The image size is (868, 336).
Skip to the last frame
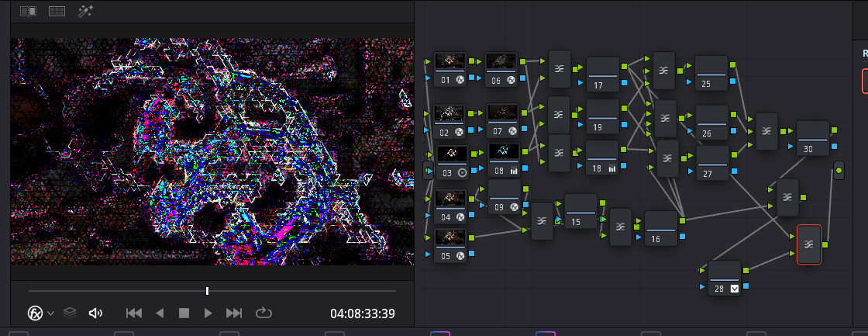(233, 313)
